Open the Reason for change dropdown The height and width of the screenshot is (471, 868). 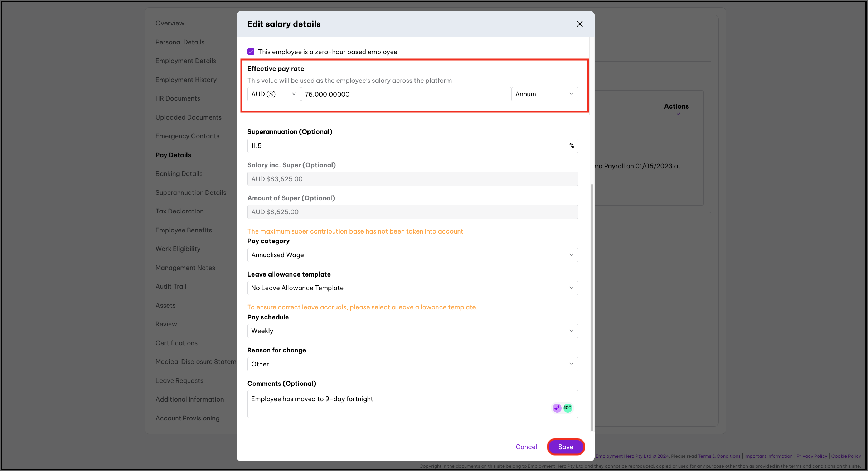click(412, 364)
